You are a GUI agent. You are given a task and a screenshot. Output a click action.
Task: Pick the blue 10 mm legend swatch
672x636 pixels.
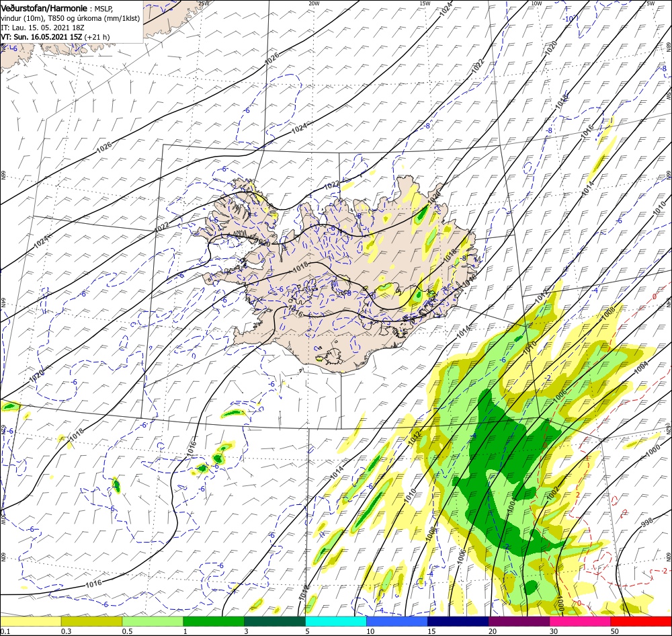click(x=397, y=621)
